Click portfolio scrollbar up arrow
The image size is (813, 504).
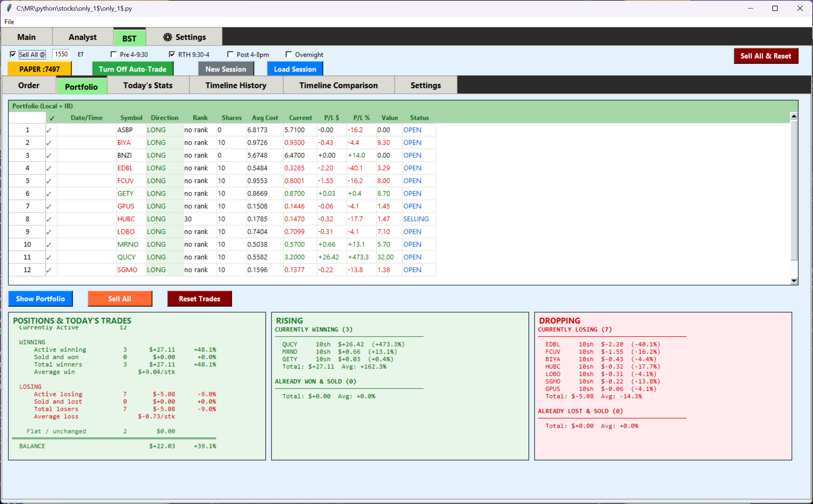coord(794,116)
